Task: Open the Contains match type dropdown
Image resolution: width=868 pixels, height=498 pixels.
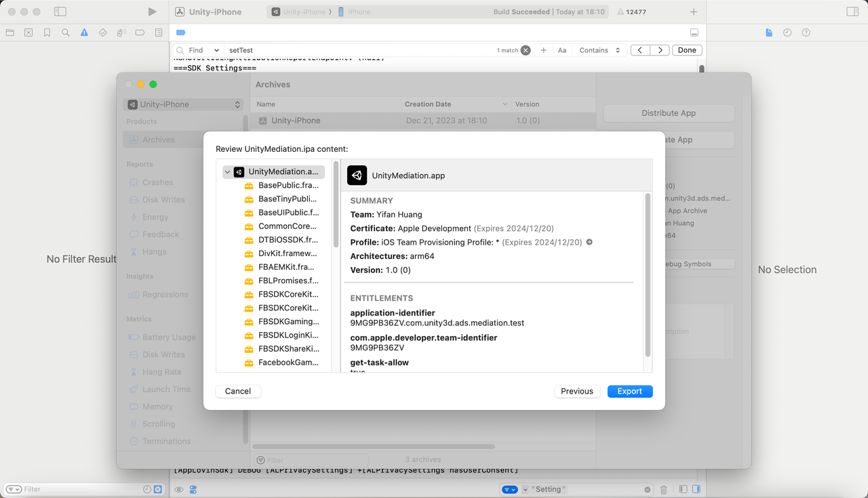Action: tap(599, 50)
